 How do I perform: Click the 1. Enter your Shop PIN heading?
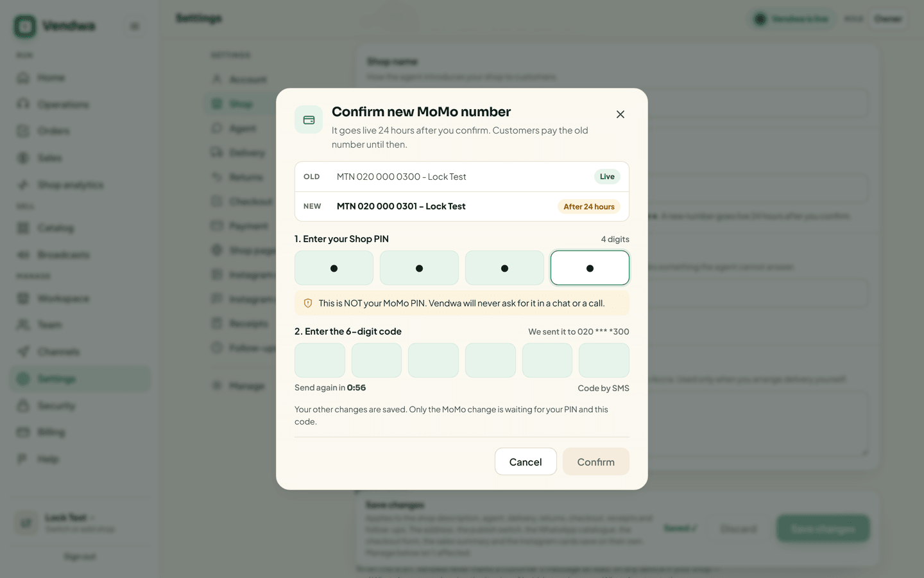click(x=341, y=239)
